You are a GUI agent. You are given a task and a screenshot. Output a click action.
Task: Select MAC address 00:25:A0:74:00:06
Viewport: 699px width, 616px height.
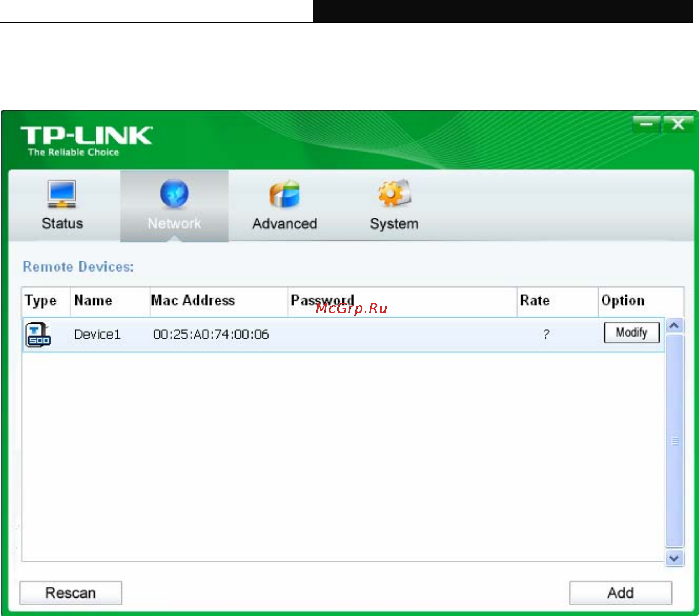pyautogui.click(x=211, y=334)
